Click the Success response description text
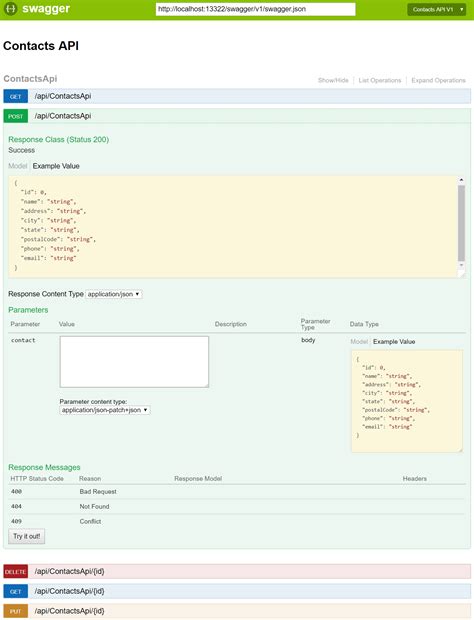The image size is (474, 620). 21,150
